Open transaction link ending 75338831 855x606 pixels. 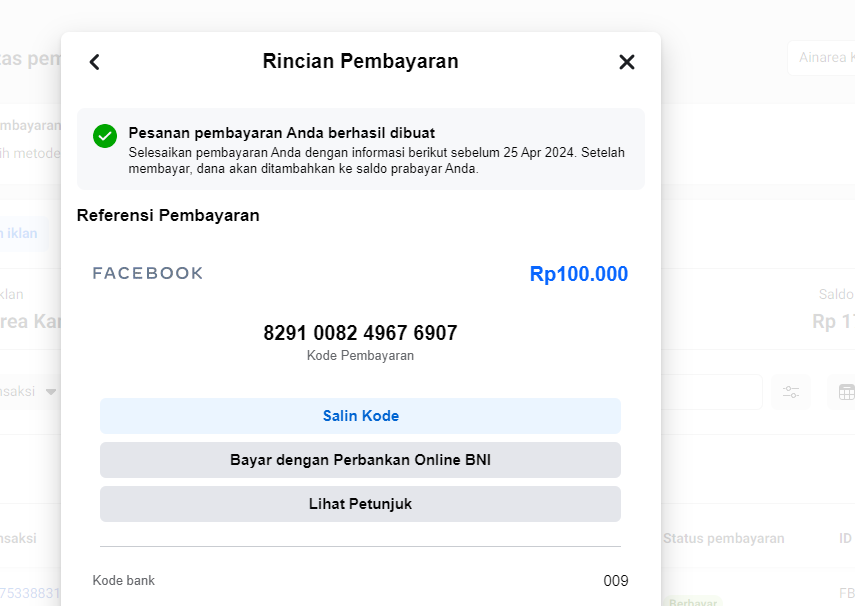[30, 592]
